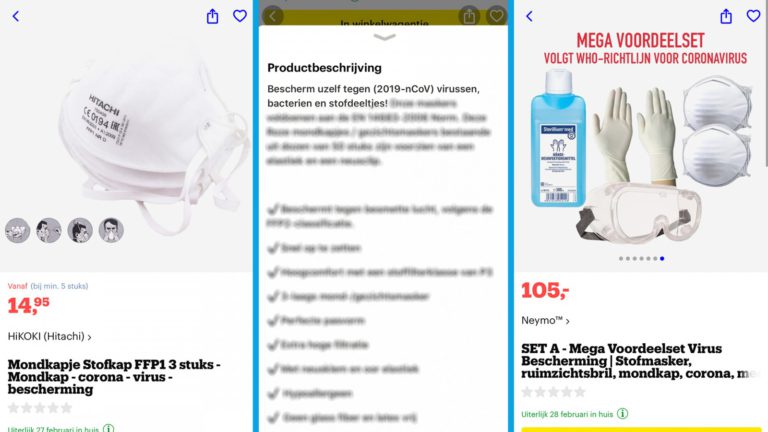Add Hitachi mask to wishlist heart
Viewport: 768px width, 432px height.
[x=240, y=16]
